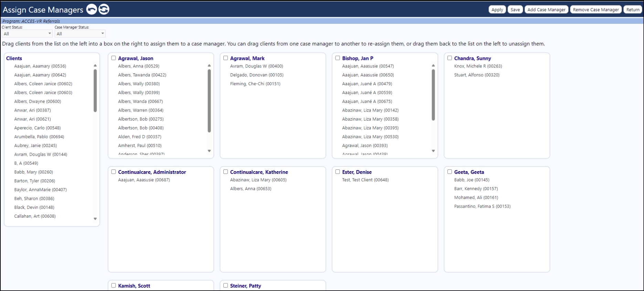Click Add Case Manager button
This screenshot has width=644, height=291.
pyautogui.click(x=546, y=10)
